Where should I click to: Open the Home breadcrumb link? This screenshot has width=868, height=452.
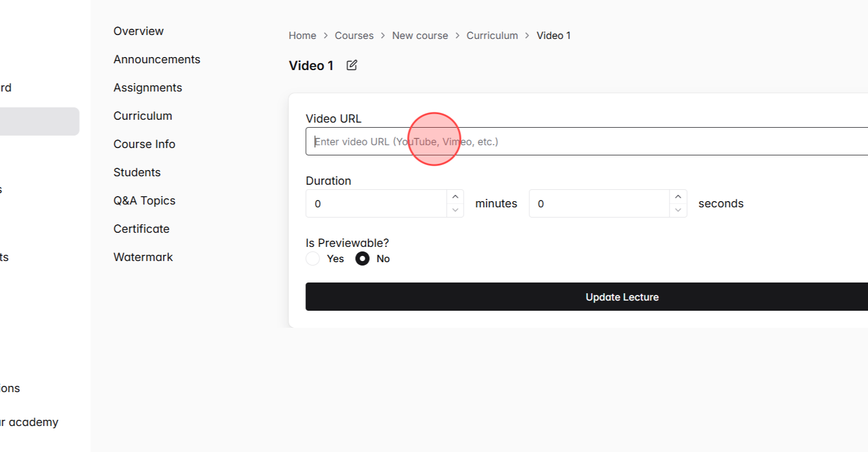tap(302, 35)
